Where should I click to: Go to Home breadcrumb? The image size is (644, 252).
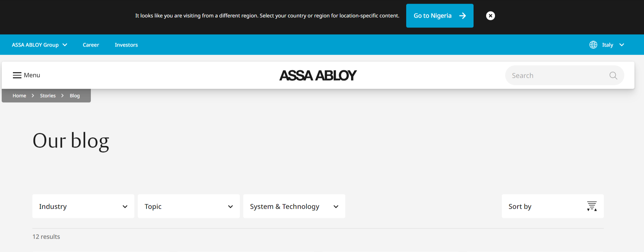click(x=19, y=96)
